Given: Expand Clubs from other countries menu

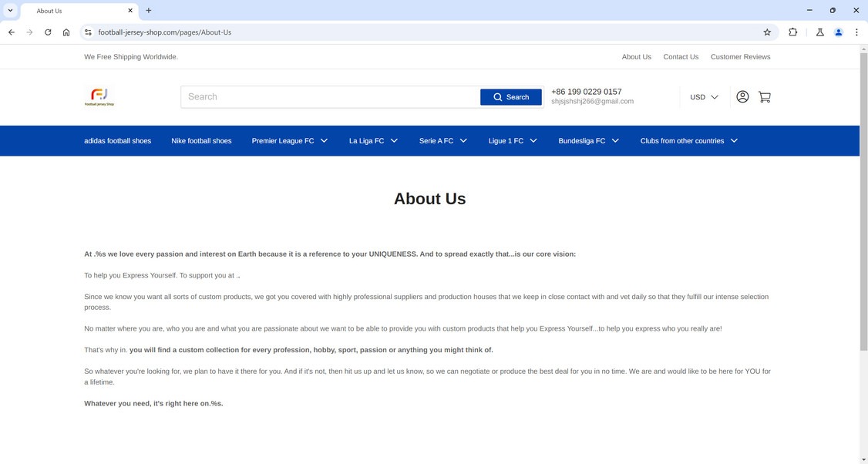Looking at the screenshot, I should (688, 140).
